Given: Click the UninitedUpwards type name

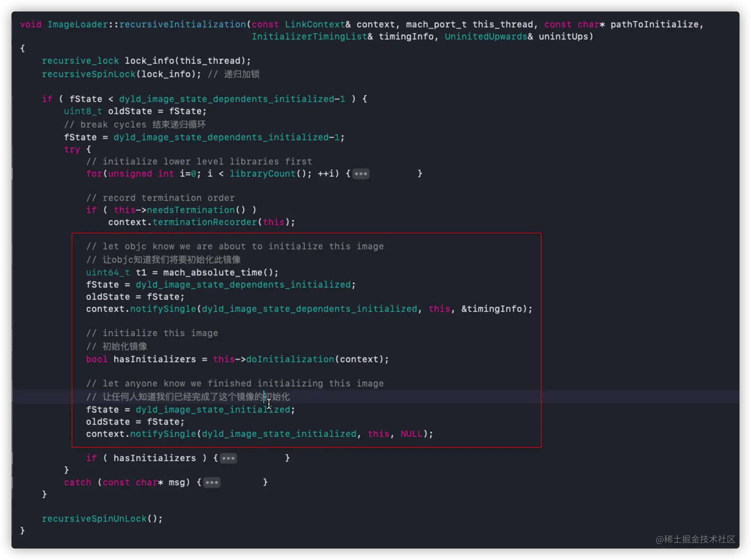Looking at the screenshot, I should pos(485,36).
